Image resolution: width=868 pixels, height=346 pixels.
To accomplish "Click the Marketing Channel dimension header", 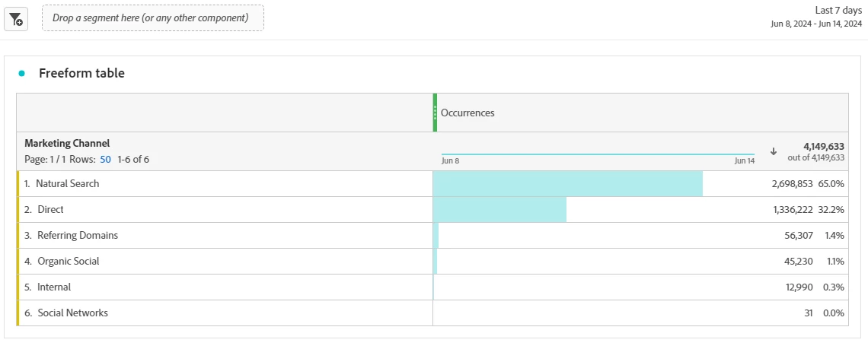I will point(67,143).
